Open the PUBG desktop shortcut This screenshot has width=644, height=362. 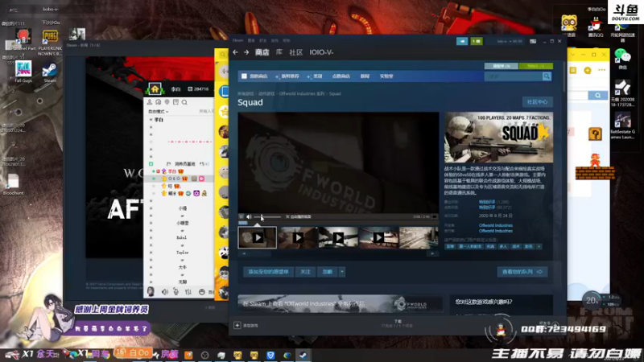click(50, 43)
